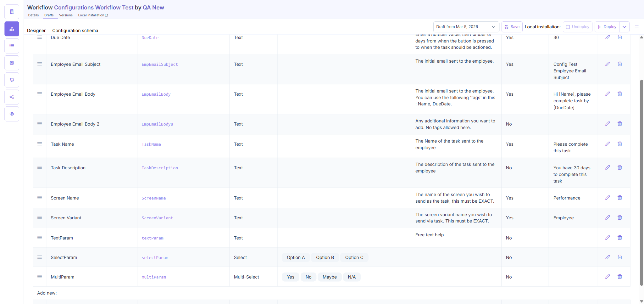Delete the Task Name row

point(620,144)
